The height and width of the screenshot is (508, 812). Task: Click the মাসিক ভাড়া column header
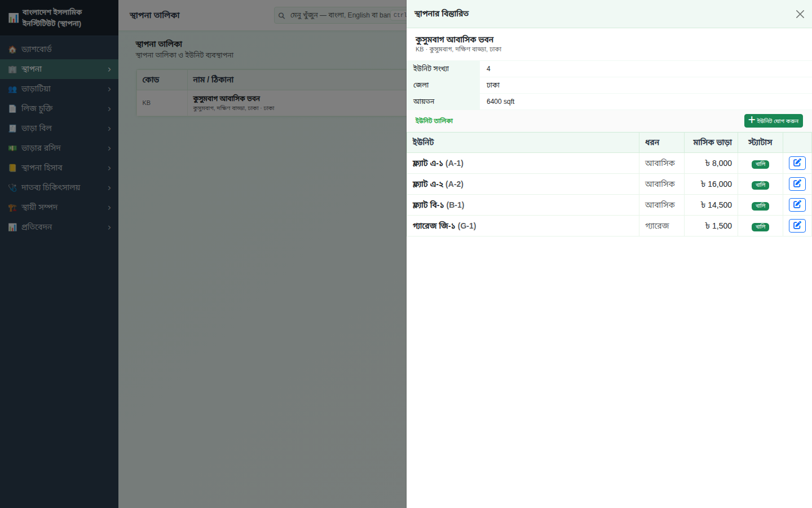pos(712,142)
